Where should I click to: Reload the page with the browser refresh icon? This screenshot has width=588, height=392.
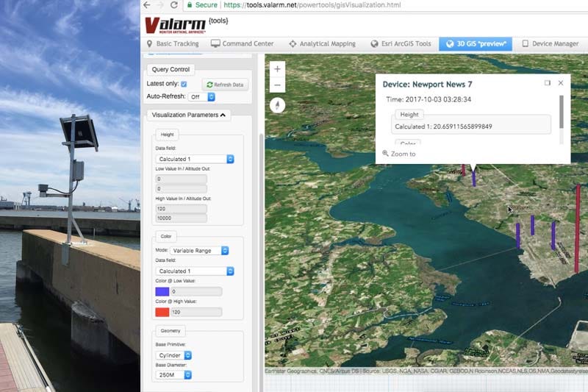pyautogui.click(x=173, y=5)
